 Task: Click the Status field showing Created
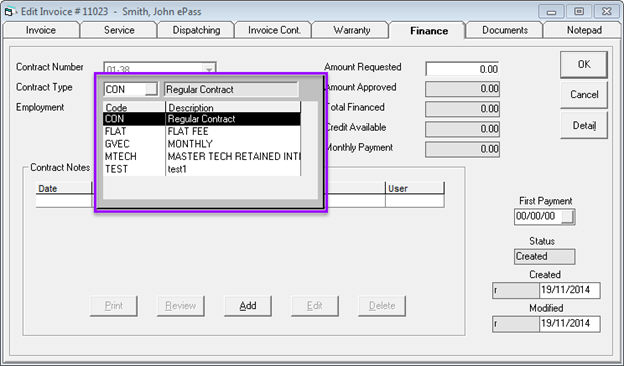(544, 257)
